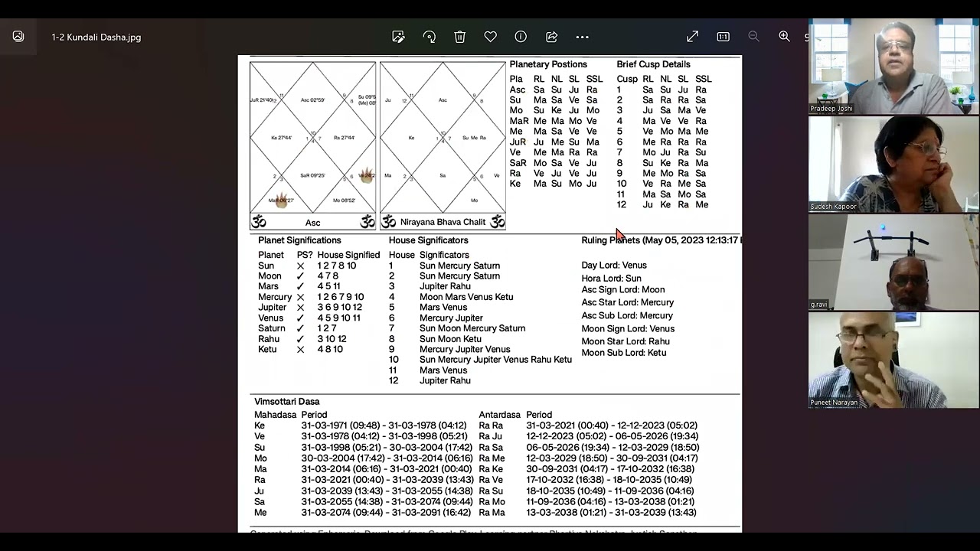Click the Nirayana Bhava Chalit chart label

443,222
